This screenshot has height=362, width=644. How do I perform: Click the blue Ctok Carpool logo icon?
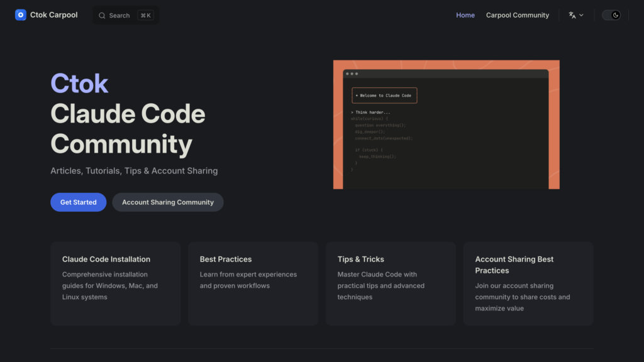pyautogui.click(x=21, y=15)
